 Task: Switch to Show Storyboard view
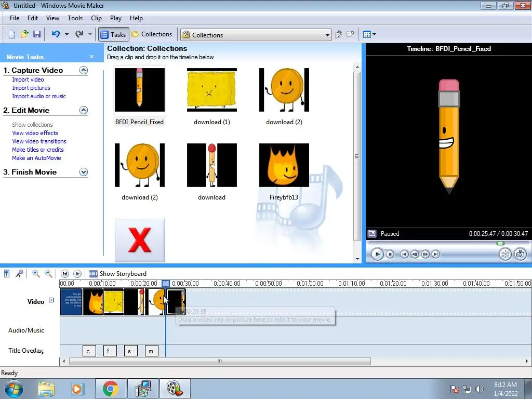tap(118, 273)
